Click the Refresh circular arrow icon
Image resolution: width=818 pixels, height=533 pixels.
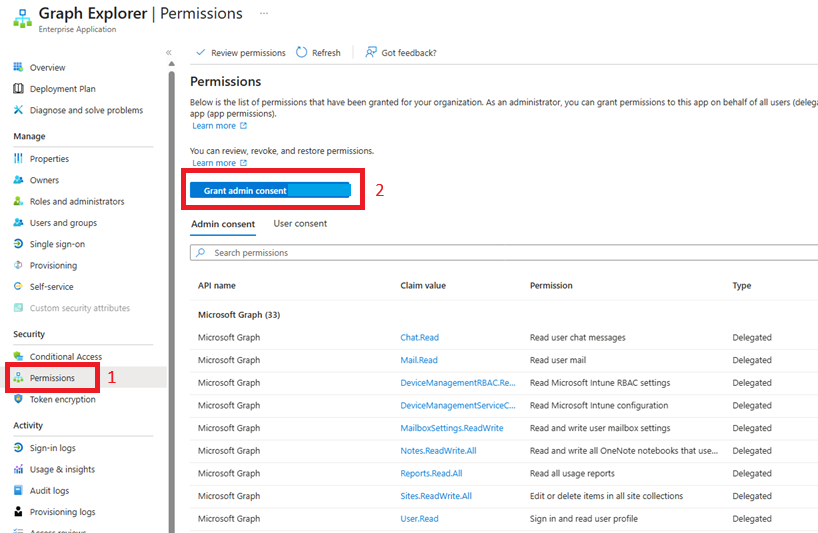click(302, 52)
